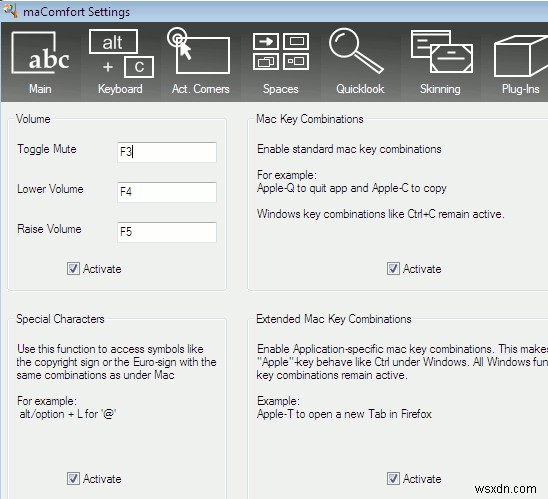Click the 'maComfort Settings' window title
Viewport: 548px width, 499px height.
(x=77, y=12)
